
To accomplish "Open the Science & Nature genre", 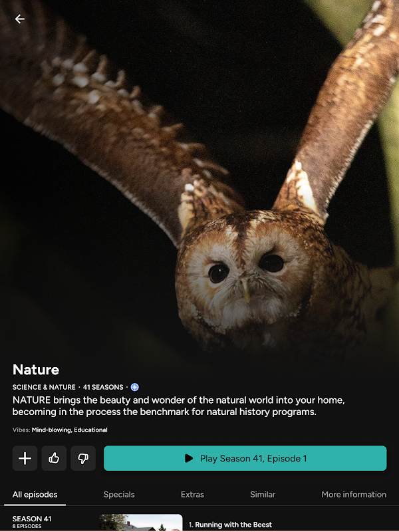I will tap(44, 387).
